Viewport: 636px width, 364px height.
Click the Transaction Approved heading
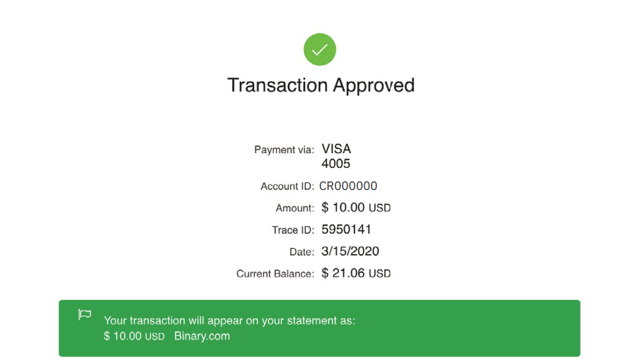[321, 86]
